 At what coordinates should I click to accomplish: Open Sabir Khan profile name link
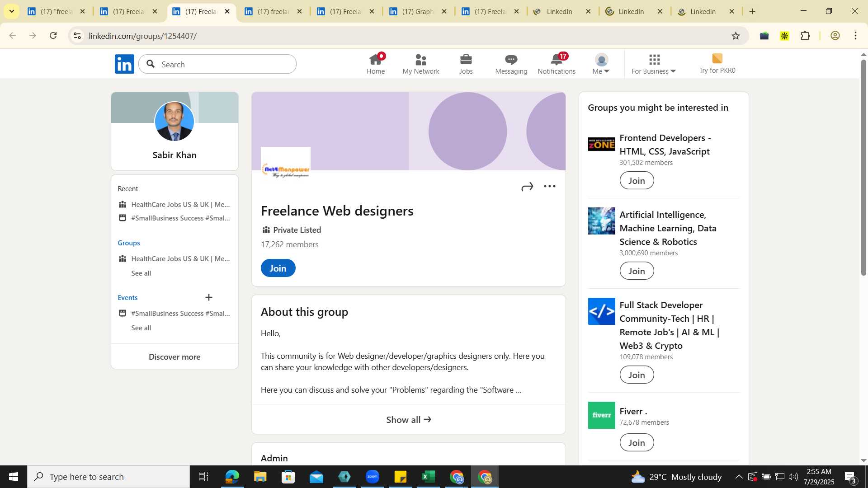coord(175,155)
